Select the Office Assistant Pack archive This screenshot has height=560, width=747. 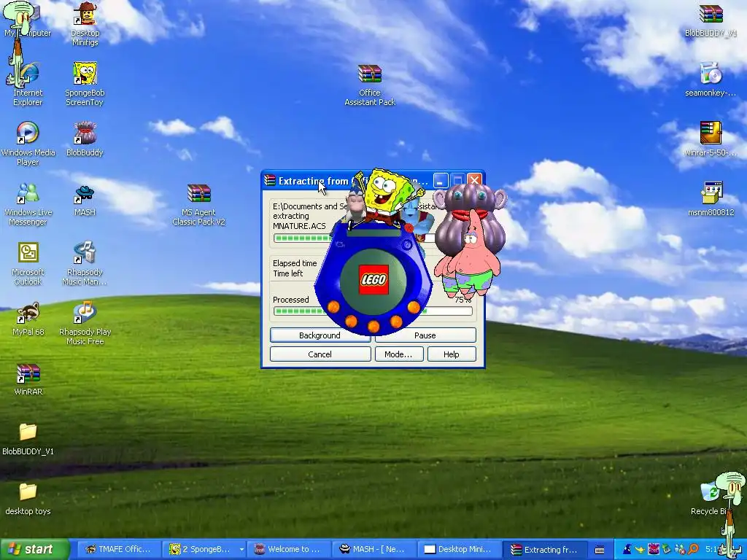pos(370,85)
